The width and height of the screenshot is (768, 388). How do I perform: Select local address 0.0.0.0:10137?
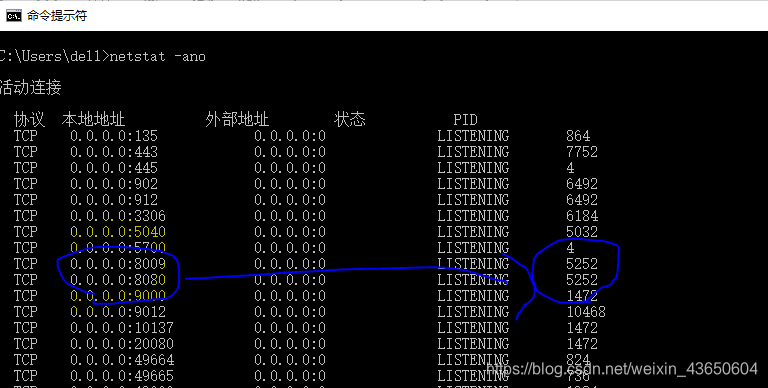tap(121, 328)
